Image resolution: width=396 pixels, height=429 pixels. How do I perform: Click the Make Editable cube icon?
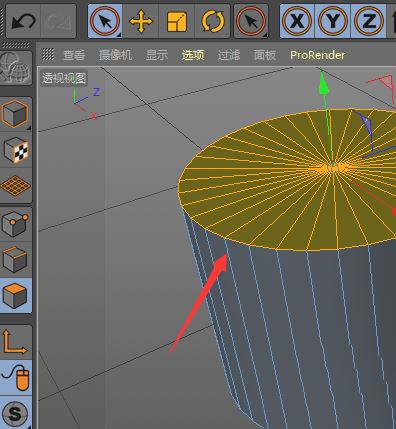[15, 114]
